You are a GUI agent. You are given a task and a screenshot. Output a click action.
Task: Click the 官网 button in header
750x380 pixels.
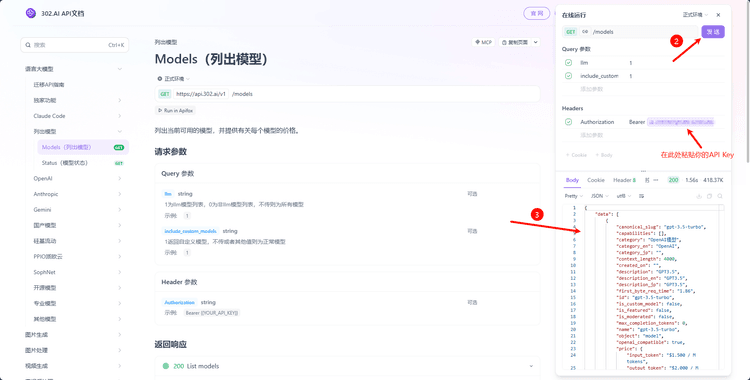[537, 13]
